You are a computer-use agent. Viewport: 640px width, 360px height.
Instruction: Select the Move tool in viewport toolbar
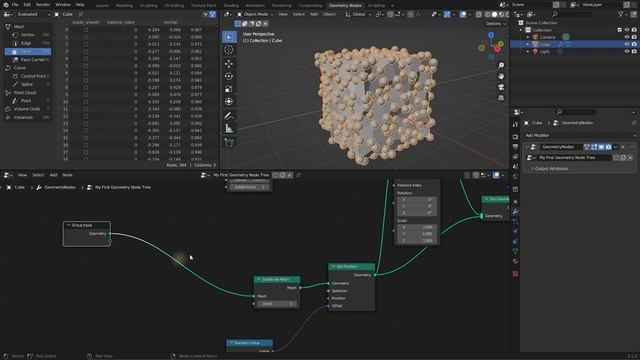[229, 63]
